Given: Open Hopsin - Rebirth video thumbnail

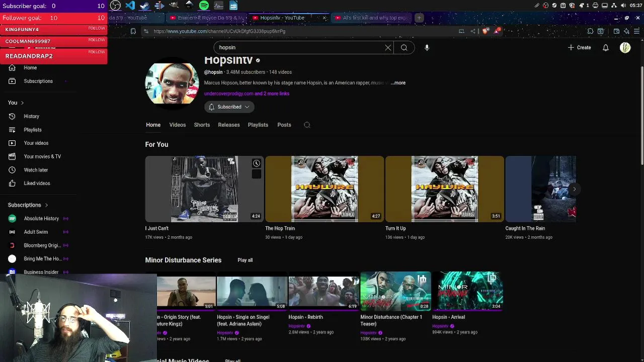Looking at the screenshot, I should click(324, 291).
